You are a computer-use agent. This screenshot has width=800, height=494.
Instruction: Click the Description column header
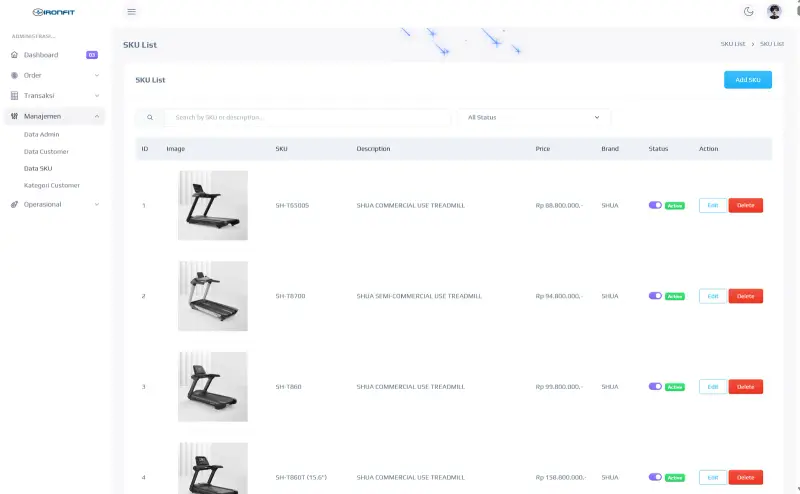[373, 149]
